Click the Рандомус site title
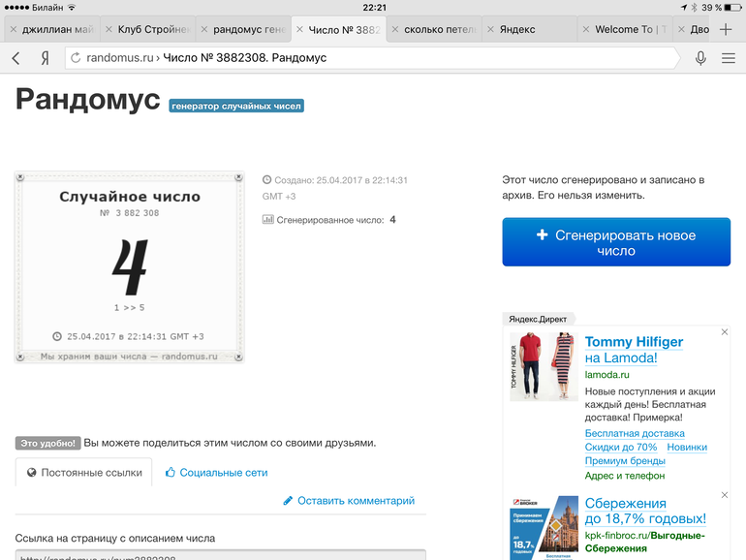Screen dimensions: 746x560 coord(87,101)
